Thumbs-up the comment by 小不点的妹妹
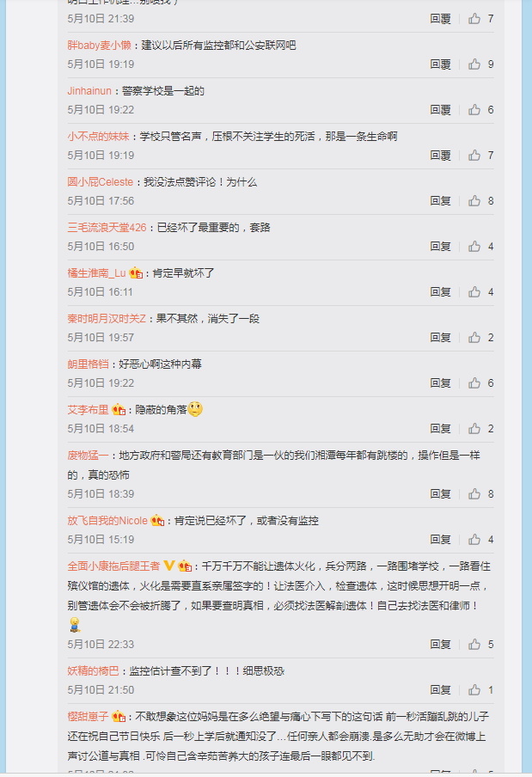 coord(474,155)
